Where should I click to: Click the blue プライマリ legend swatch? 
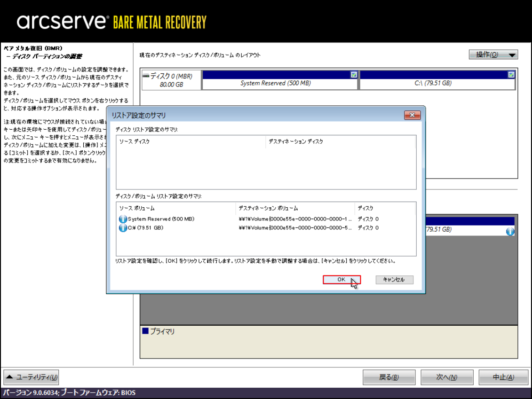145,331
